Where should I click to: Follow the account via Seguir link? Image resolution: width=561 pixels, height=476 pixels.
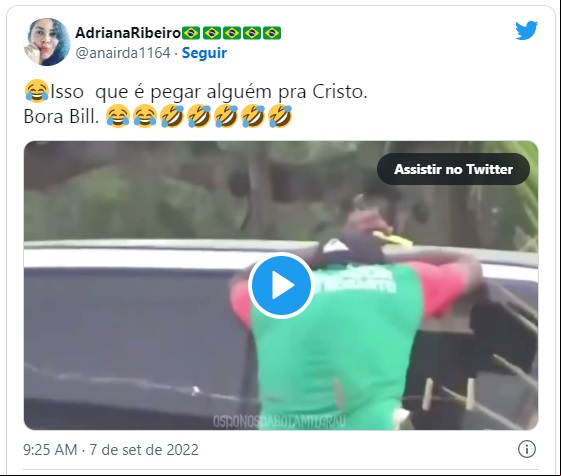pyautogui.click(x=204, y=53)
